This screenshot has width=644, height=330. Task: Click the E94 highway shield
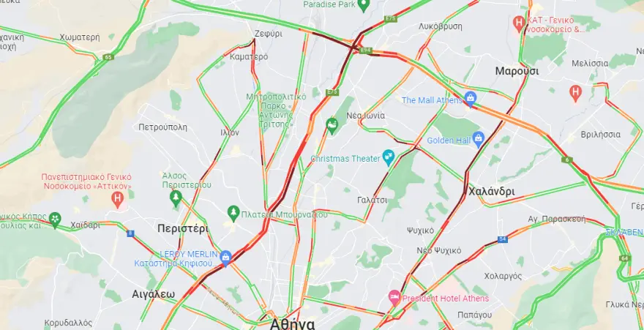click(x=364, y=50)
